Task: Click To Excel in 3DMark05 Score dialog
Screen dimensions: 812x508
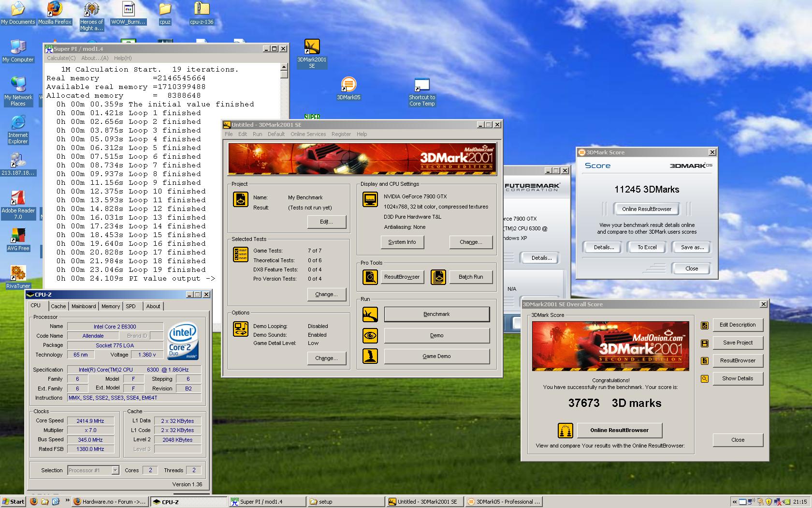Action: (x=647, y=247)
